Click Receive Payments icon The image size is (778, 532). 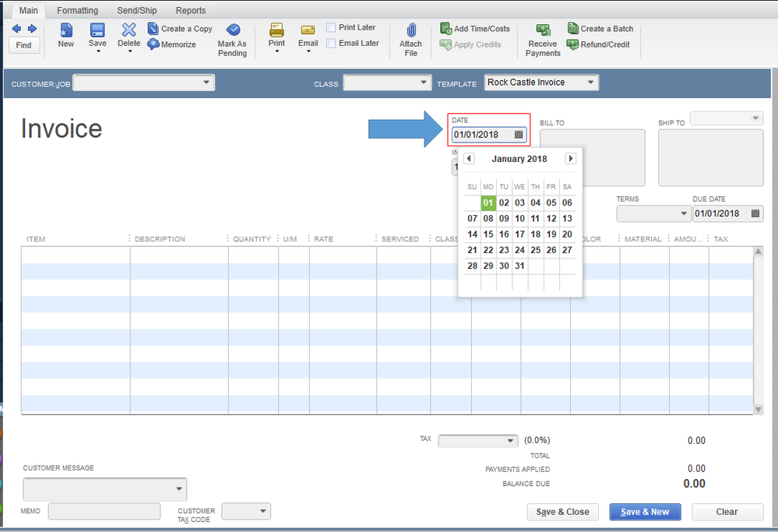pyautogui.click(x=543, y=30)
